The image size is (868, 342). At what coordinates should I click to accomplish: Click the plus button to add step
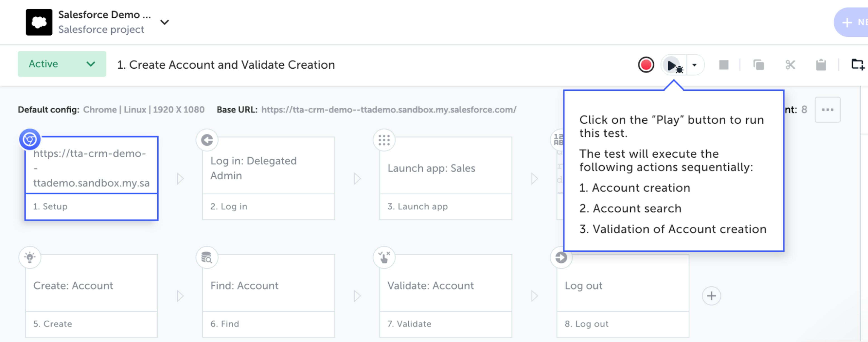(x=711, y=296)
